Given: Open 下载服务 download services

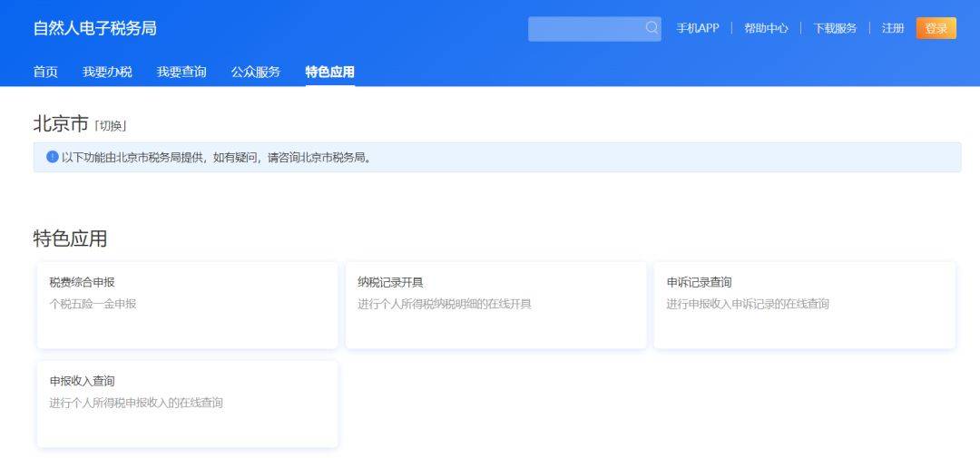Looking at the screenshot, I should 835,28.
